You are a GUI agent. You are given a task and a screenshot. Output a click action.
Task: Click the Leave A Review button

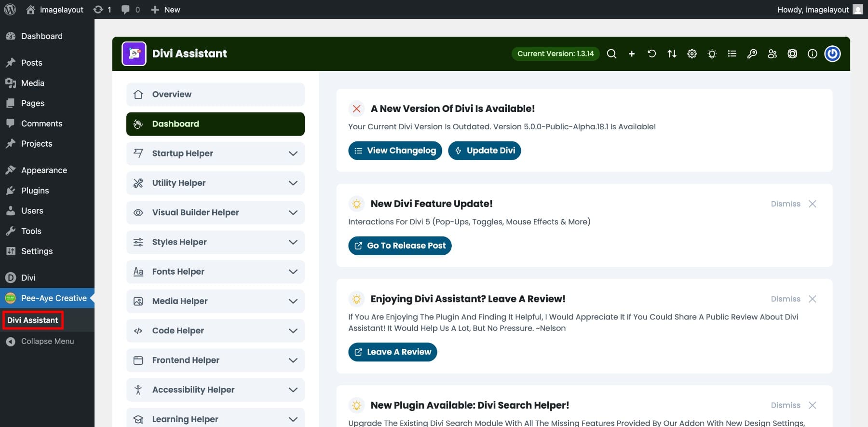click(x=393, y=352)
